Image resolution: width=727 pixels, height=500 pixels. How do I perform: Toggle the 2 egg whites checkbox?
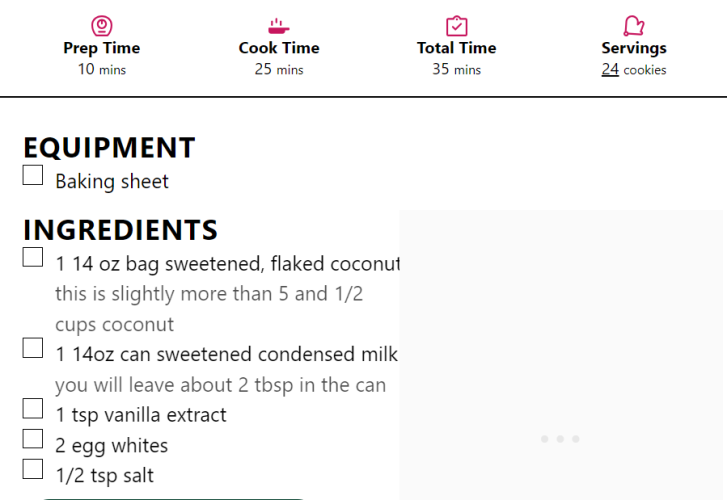[33, 439]
